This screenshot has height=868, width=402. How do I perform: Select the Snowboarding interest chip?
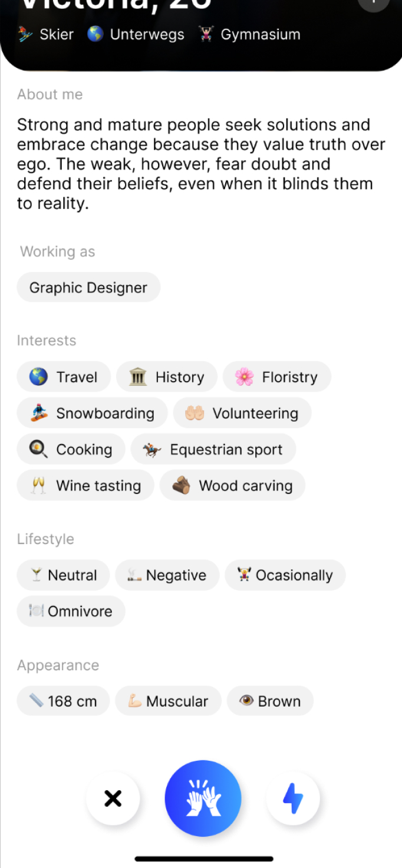coord(92,413)
